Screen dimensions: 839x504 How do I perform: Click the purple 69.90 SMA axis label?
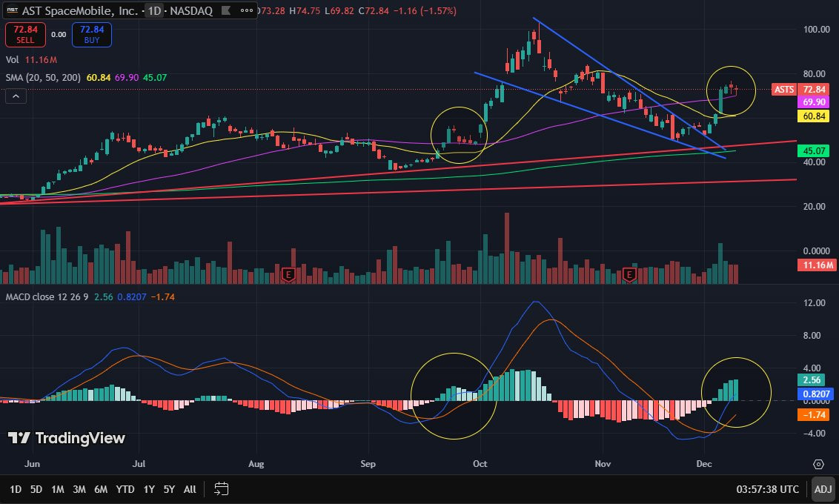813,102
